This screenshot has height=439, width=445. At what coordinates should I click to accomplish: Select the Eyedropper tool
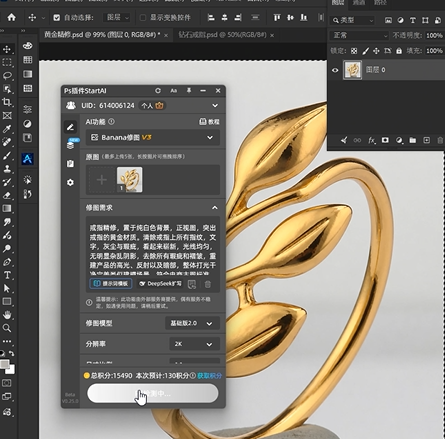click(x=7, y=129)
